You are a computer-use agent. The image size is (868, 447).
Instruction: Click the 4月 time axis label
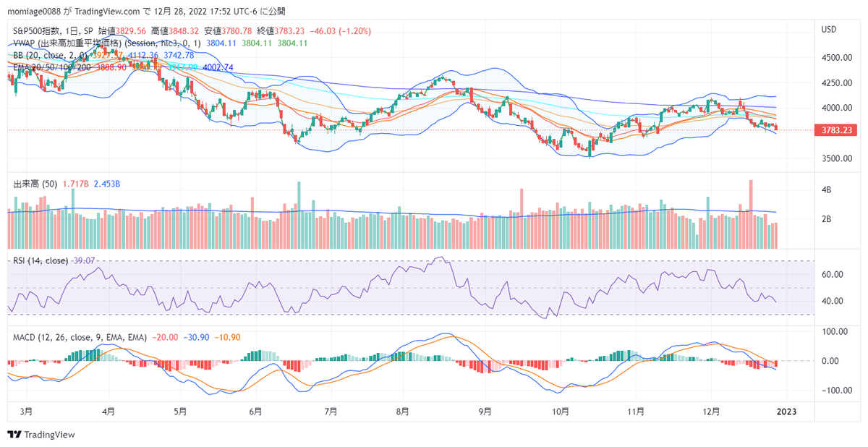[109, 411]
